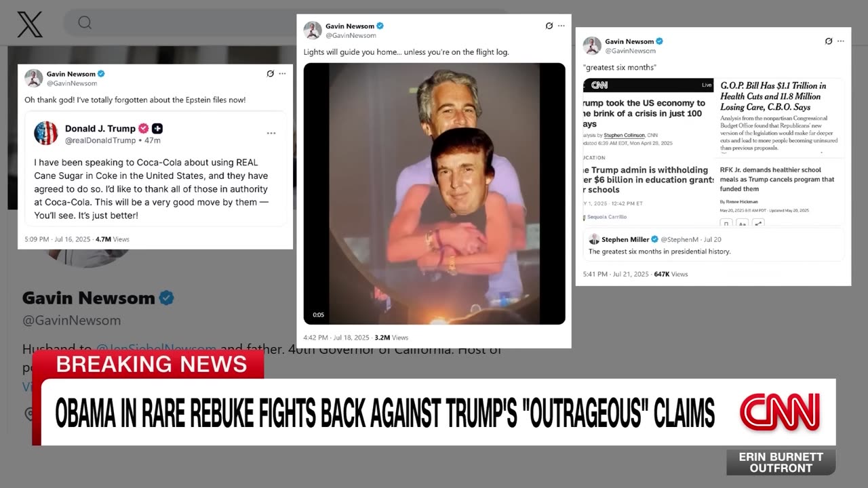Click the Gavin Newsom avatar in the right tweet

click(592, 45)
